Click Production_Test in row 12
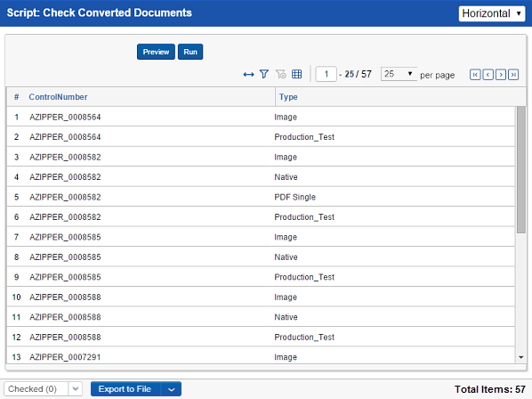Screen dimensions: 532x399 [x=304, y=338]
